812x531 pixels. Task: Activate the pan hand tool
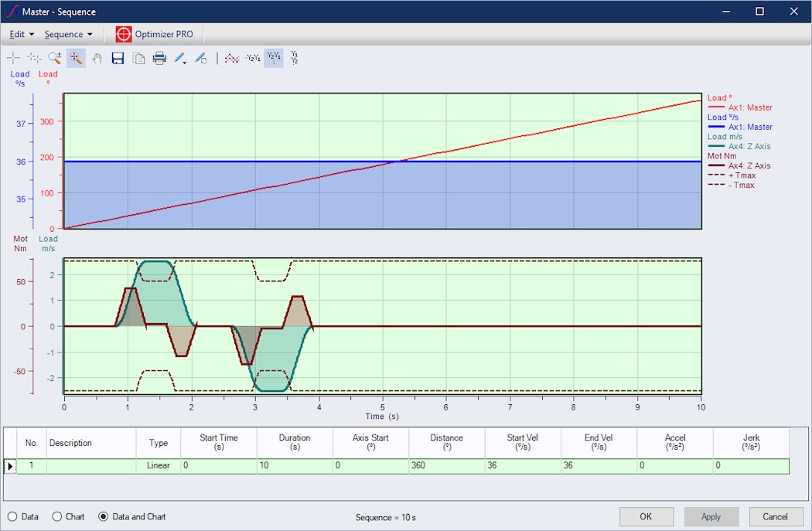(97, 58)
